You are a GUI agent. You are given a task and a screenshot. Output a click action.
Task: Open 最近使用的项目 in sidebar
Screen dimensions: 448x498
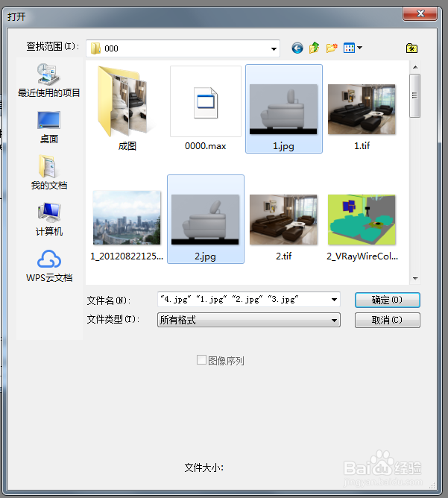tap(49, 81)
